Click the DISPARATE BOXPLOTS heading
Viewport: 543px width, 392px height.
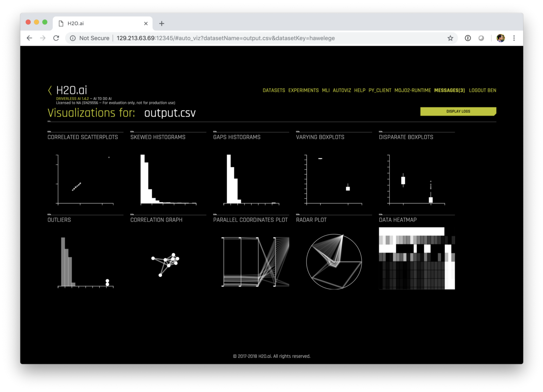pyautogui.click(x=406, y=137)
